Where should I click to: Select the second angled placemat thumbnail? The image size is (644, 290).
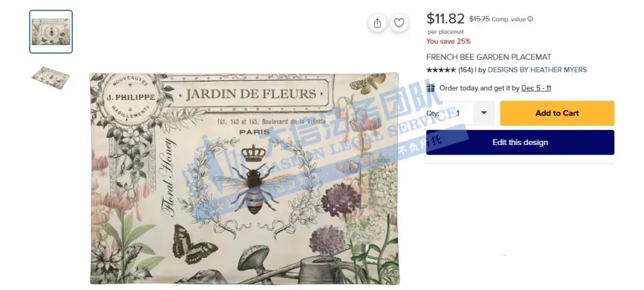tap(51, 78)
